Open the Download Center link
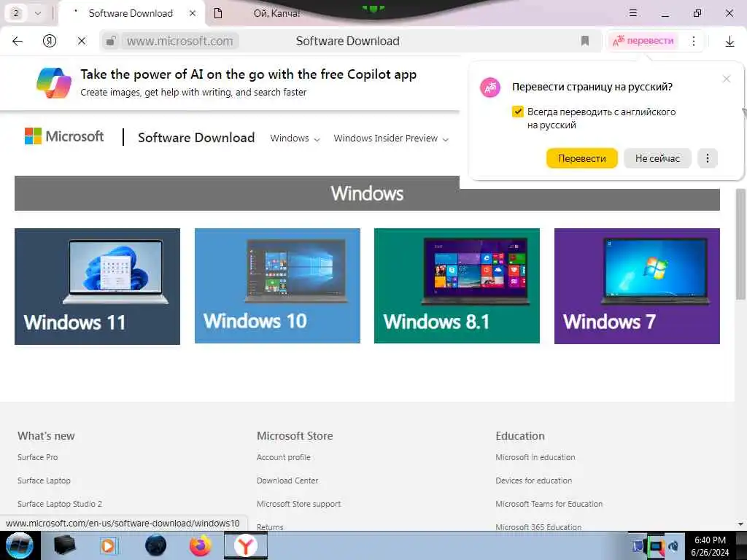Viewport: 747px width, 560px height. pos(287,481)
